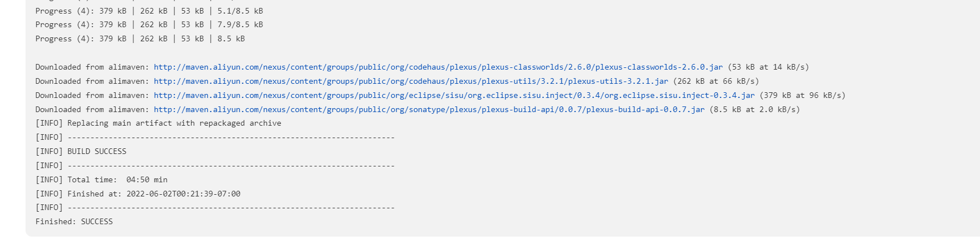Click the dashed separator above Finished: SUCCESS
980x244 pixels.
click(230, 208)
